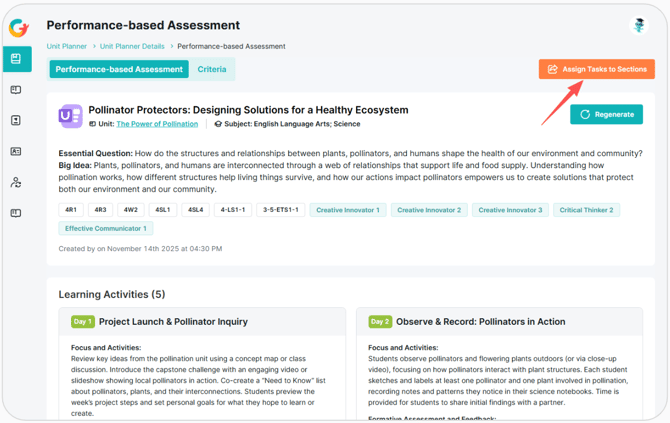The width and height of the screenshot is (670, 423).
Task: Go to Unit Planner breadcrumb
Action: pyautogui.click(x=67, y=46)
